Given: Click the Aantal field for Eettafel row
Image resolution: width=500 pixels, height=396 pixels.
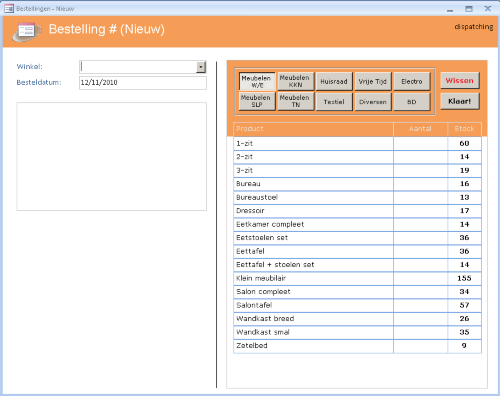Looking at the screenshot, I should click(420, 252).
